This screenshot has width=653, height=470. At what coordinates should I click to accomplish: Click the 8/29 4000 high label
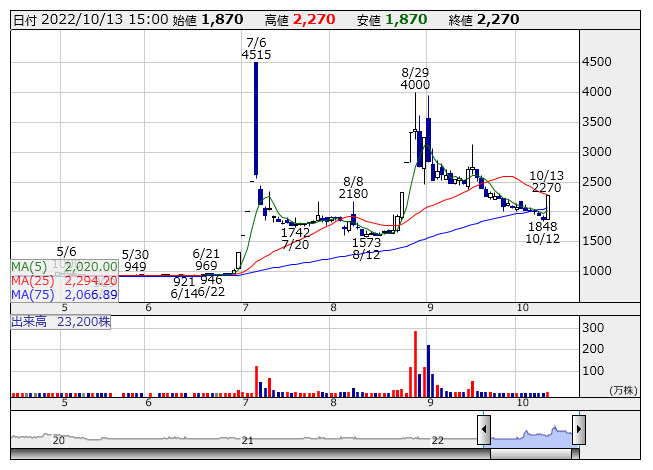(415, 79)
